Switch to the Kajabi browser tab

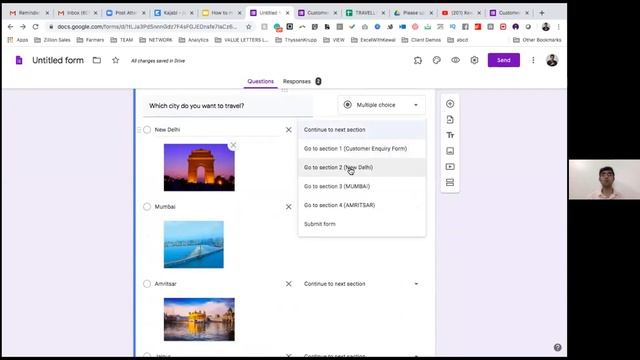click(x=174, y=13)
